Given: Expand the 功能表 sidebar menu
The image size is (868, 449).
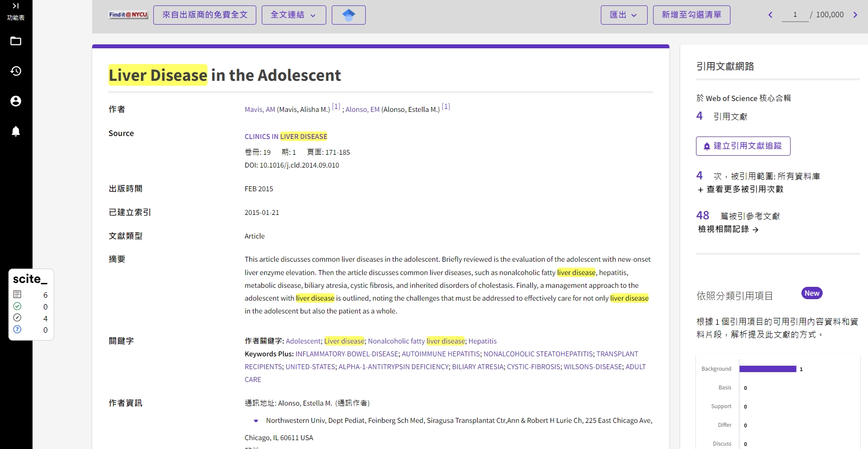Looking at the screenshot, I should (x=16, y=11).
